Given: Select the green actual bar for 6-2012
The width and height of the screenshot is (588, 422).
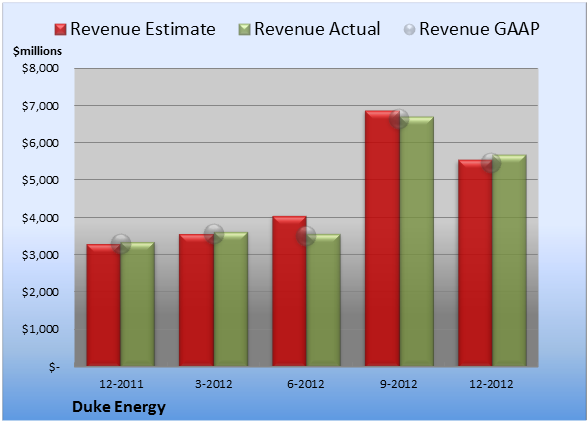Looking at the screenshot, I should tap(324, 300).
